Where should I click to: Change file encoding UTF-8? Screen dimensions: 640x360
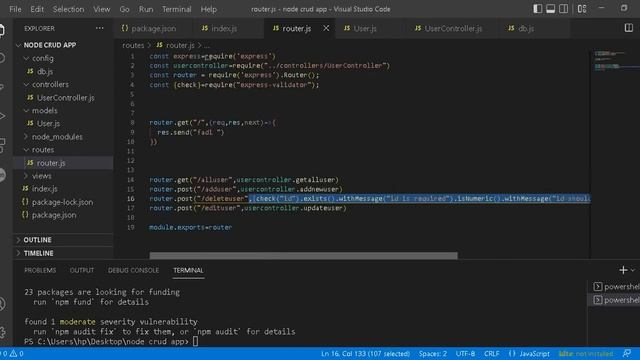465,353
